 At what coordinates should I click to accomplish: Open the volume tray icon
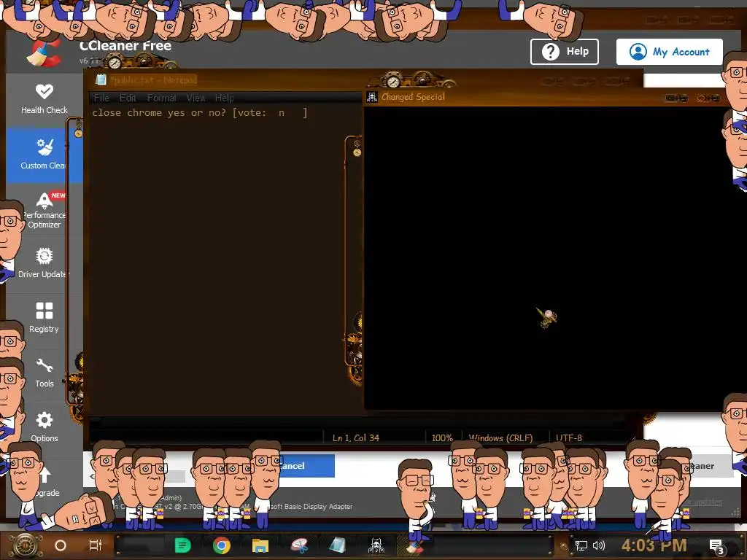(599, 545)
